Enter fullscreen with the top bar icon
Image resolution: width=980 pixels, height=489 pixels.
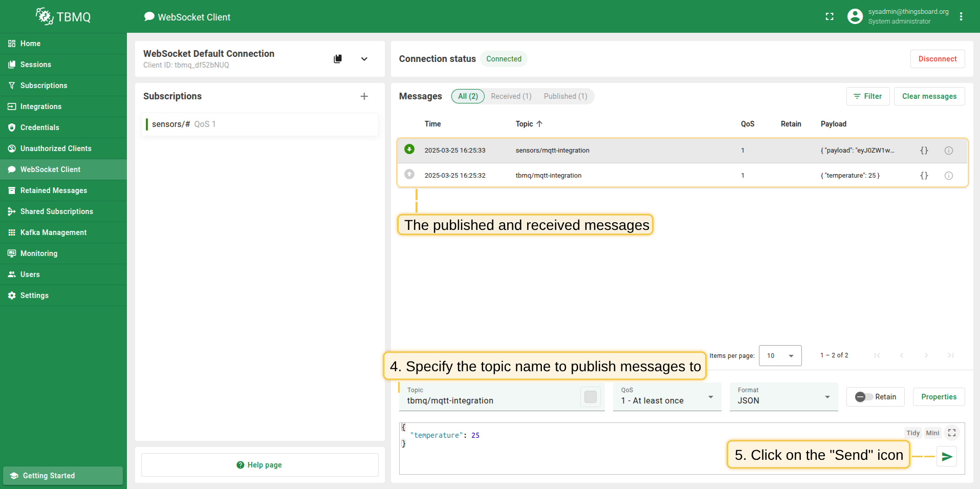point(830,17)
